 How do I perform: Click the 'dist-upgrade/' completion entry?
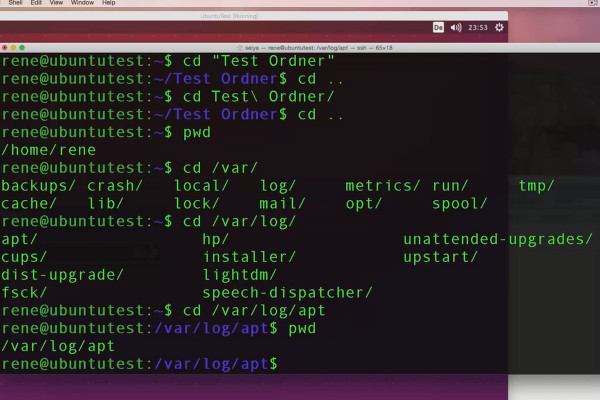point(62,275)
